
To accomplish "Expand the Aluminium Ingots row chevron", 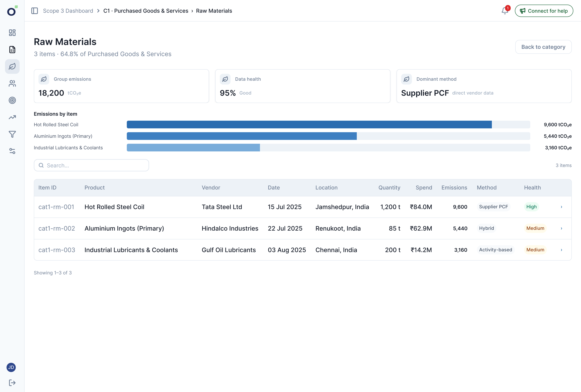I will 561,228.
